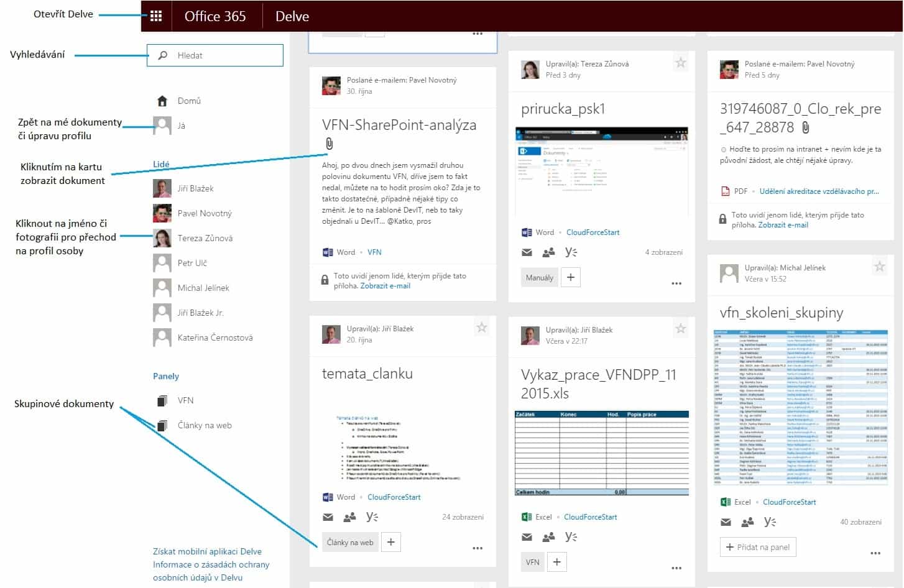The height and width of the screenshot is (588, 904).
Task: Go to Domů home icon
Action: click(162, 101)
